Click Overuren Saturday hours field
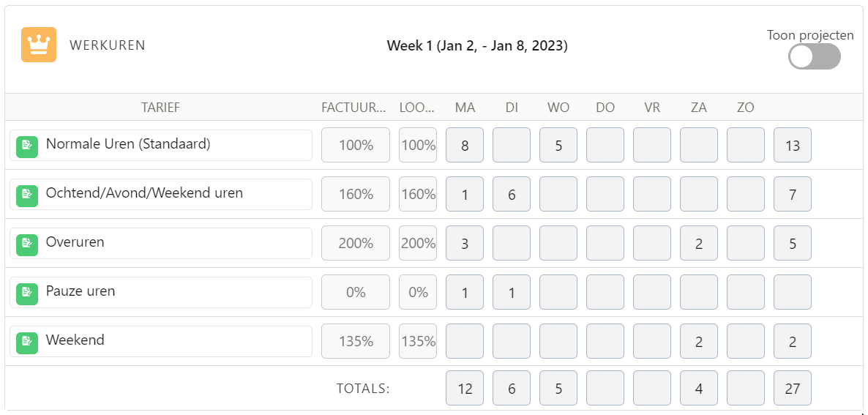The image size is (868, 415). pos(699,243)
